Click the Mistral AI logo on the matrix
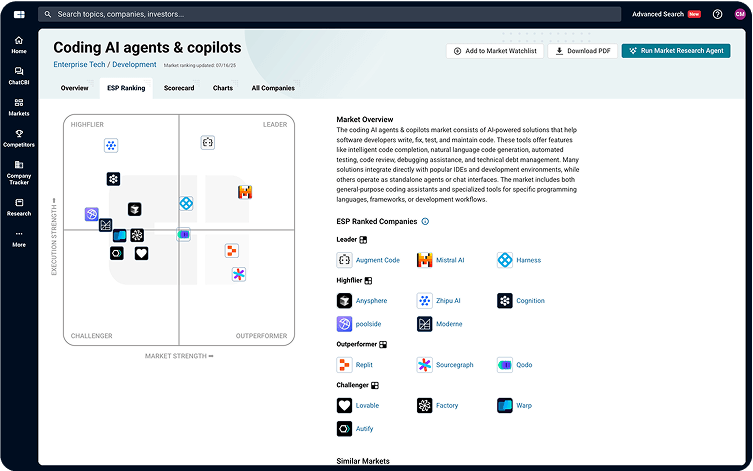The width and height of the screenshot is (753, 471). (244, 192)
